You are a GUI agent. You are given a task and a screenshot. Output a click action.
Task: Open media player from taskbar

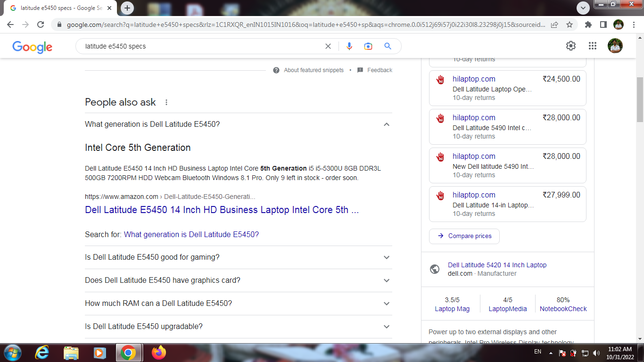point(99,353)
